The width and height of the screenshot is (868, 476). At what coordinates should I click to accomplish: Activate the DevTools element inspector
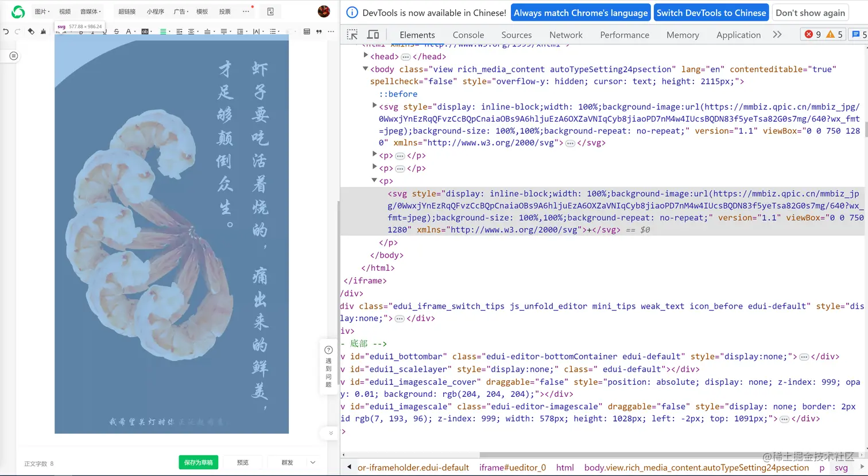pos(352,34)
